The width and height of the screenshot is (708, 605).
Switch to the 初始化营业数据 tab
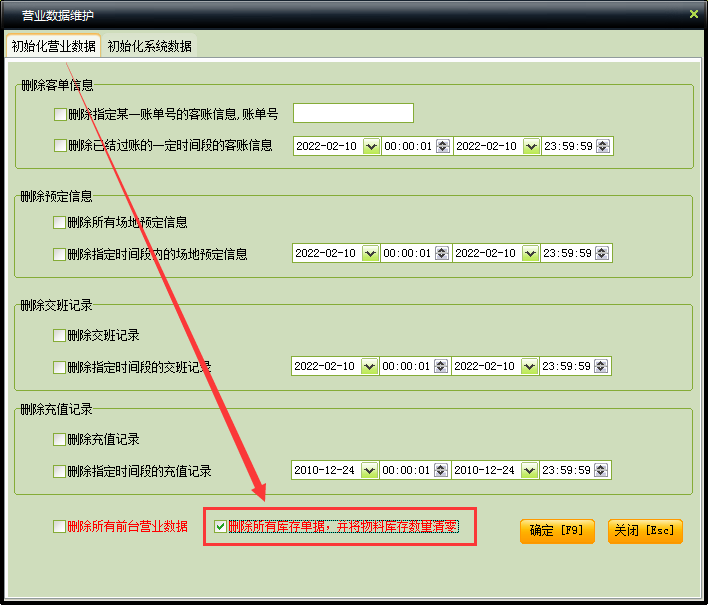coord(53,46)
